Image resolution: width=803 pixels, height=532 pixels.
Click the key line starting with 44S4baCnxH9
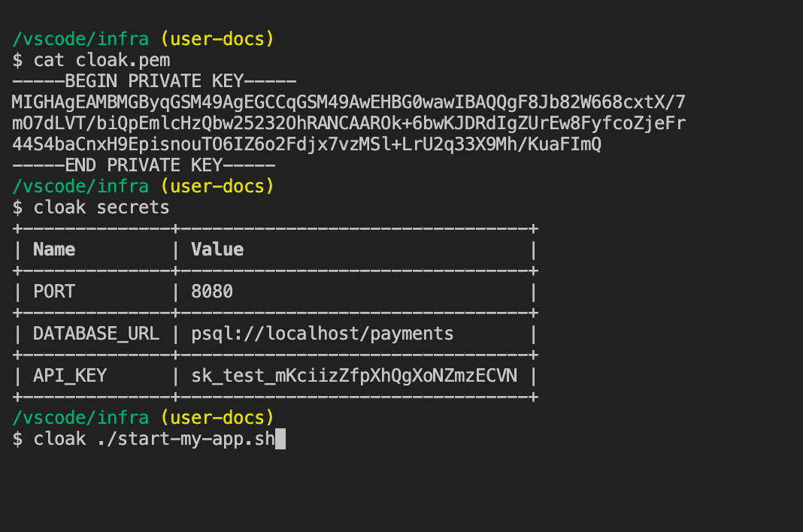pyautogui.click(x=306, y=144)
